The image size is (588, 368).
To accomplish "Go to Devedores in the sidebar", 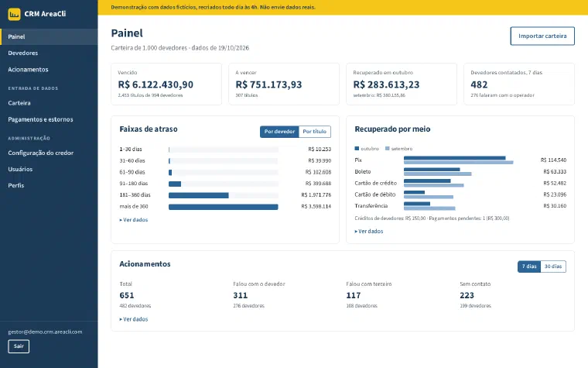I will [x=49, y=53].
